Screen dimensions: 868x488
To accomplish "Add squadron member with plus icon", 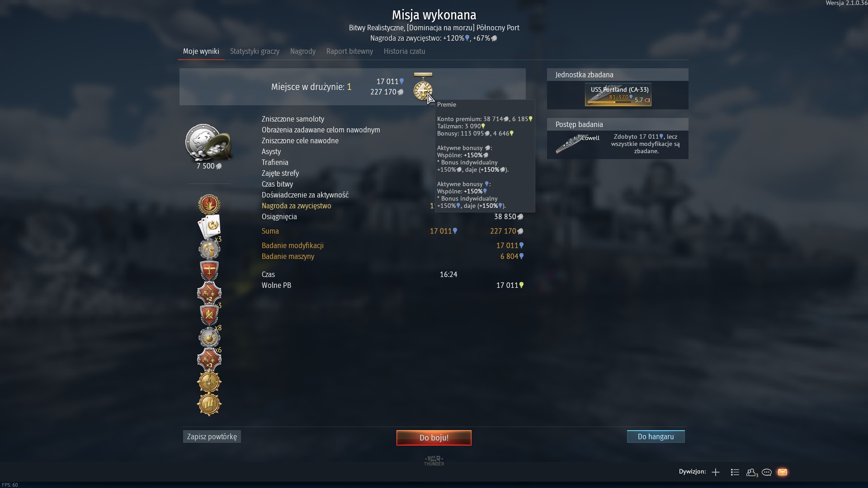I will pos(716,472).
